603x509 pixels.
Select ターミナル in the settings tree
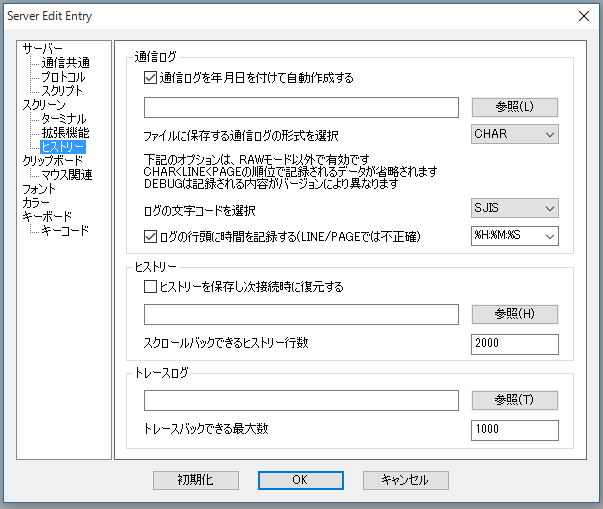coord(63,118)
